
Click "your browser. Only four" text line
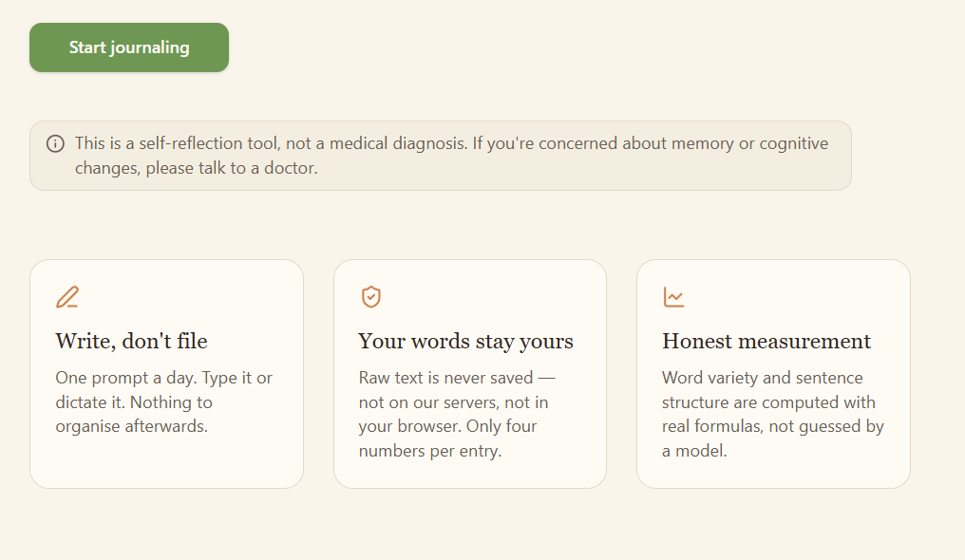point(447,426)
